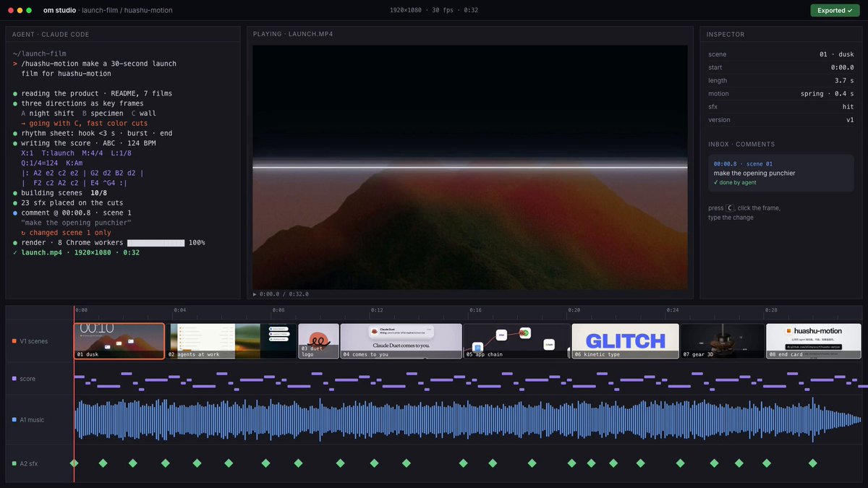868x488 pixels.
Task: Click the comment text "make the opening punchier"
Action: (754, 174)
